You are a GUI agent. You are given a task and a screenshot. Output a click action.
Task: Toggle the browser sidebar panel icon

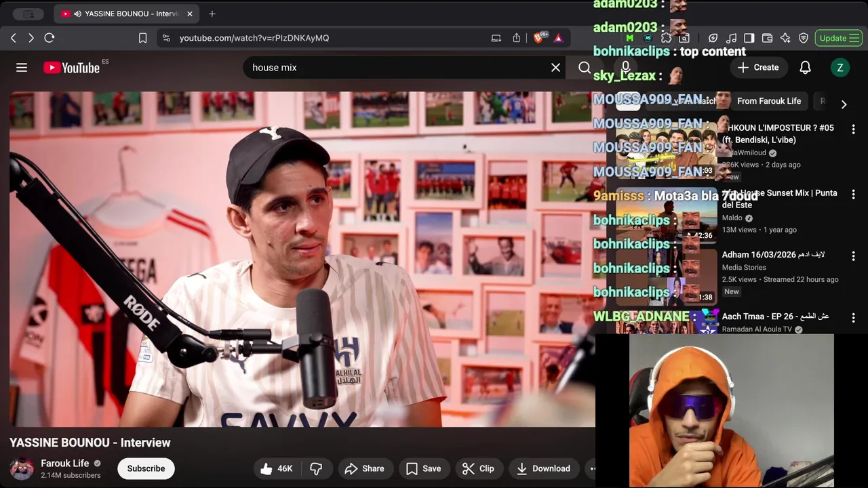[749, 38]
